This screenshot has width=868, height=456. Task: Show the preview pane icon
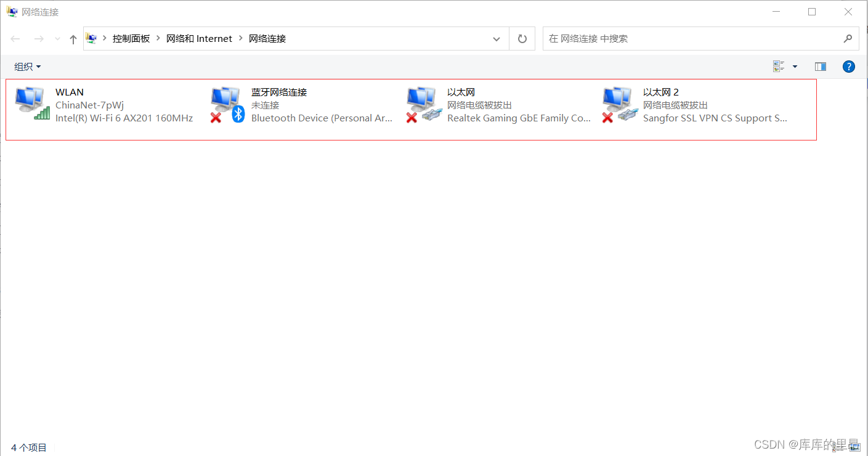(x=820, y=66)
